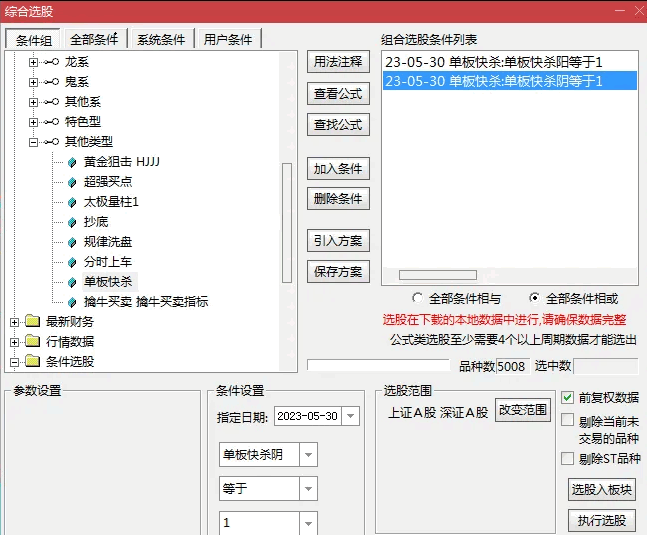Click the 选股入板块 button
This screenshot has width=647, height=535.
tap(602, 490)
